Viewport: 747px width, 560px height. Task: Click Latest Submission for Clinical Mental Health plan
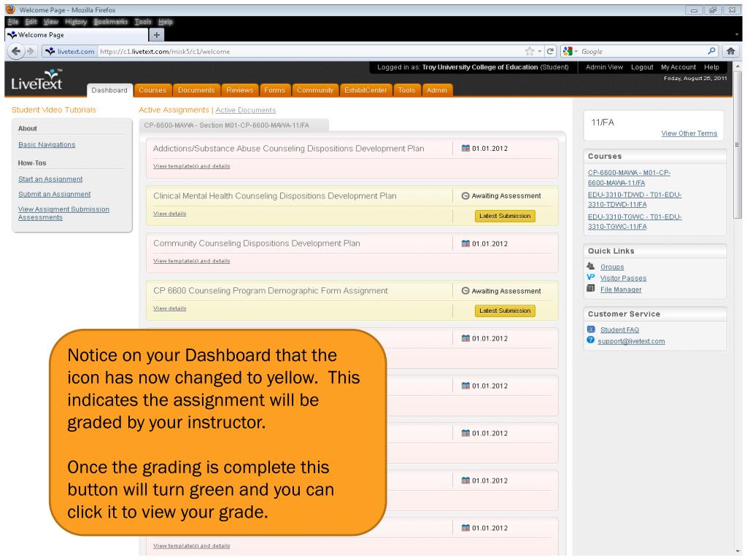[x=505, y=216]
